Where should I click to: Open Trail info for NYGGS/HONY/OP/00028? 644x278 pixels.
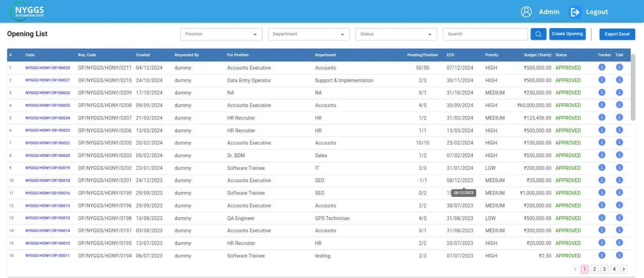tap(619, 67)
